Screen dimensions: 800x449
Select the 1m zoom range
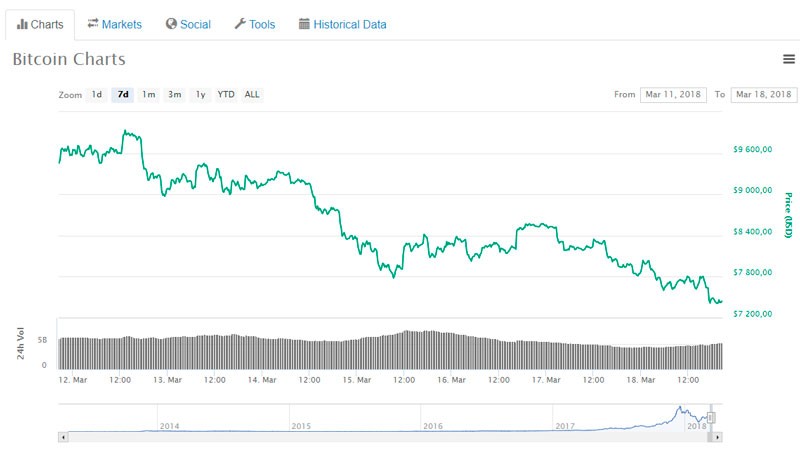coord(149,95)
